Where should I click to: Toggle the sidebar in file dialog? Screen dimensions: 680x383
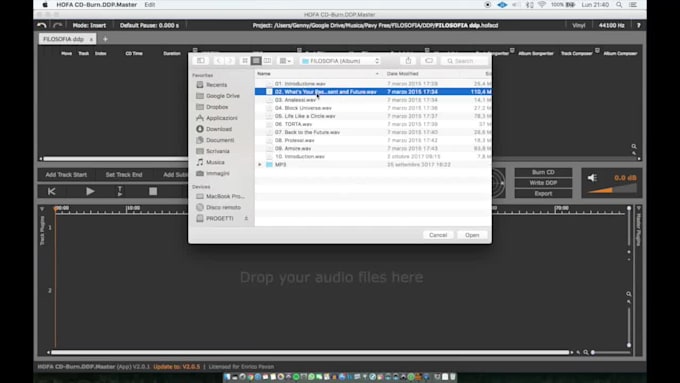(x=201, y=61)
